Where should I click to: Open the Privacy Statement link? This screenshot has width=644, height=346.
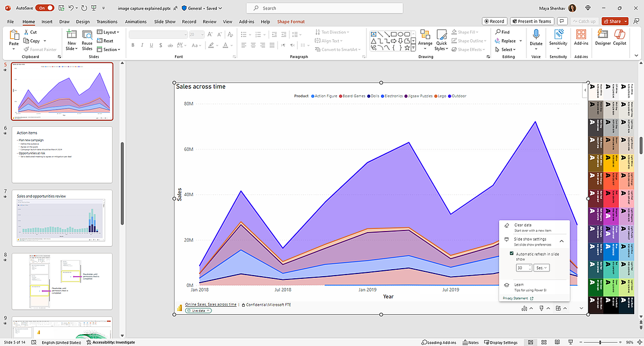(x=516, y=298)
